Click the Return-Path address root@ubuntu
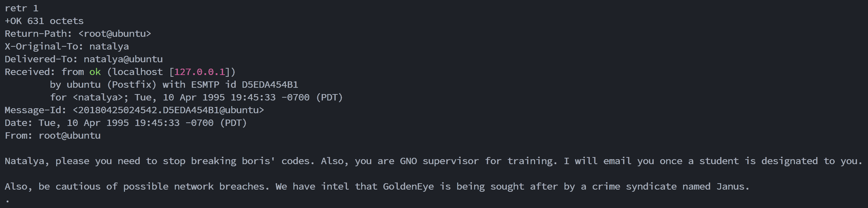 (115, 34)
